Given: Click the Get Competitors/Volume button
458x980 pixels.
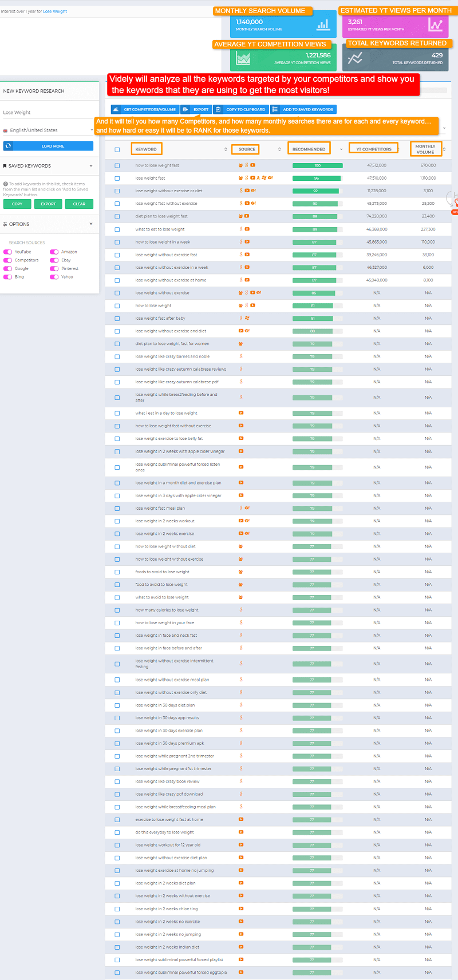Looking at the screenshot, I should [x=145, y=109].
